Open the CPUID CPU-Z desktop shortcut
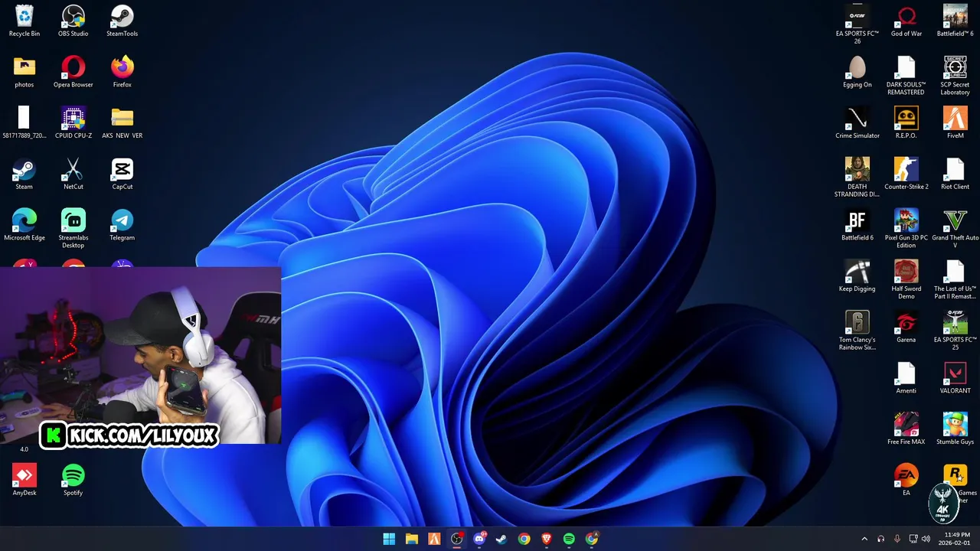 [73, 122]
